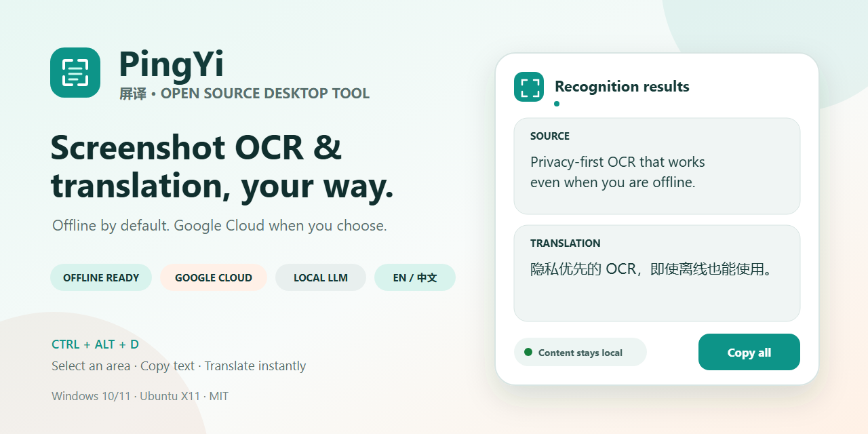
Task: Click the PingYi scan logo icon
Action: 75,73
